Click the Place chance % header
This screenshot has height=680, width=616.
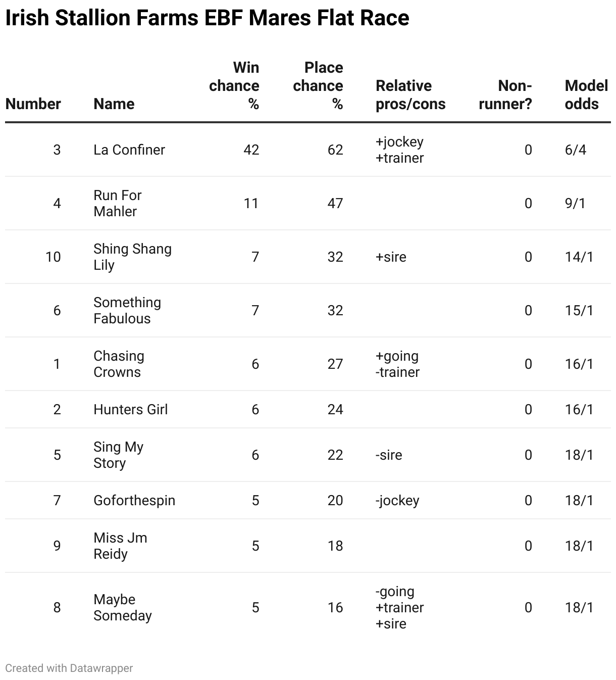318,86
